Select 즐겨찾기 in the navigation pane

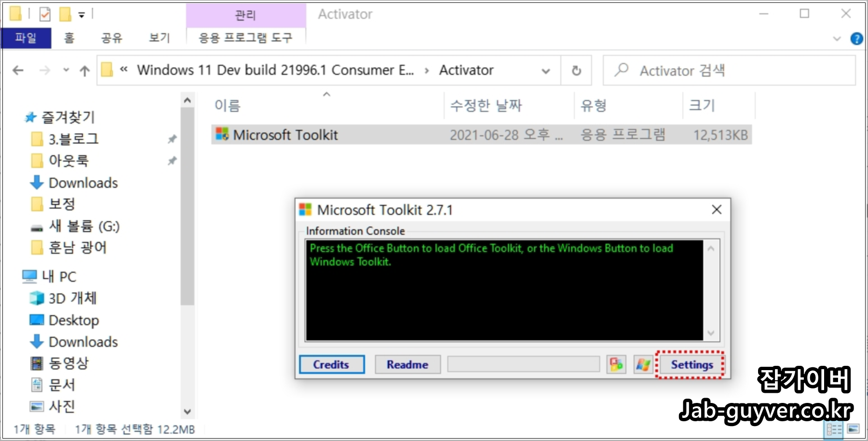(x=68, y=117)
